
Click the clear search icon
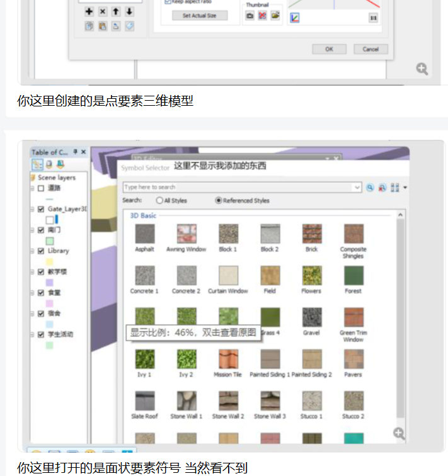pos(382,188)
